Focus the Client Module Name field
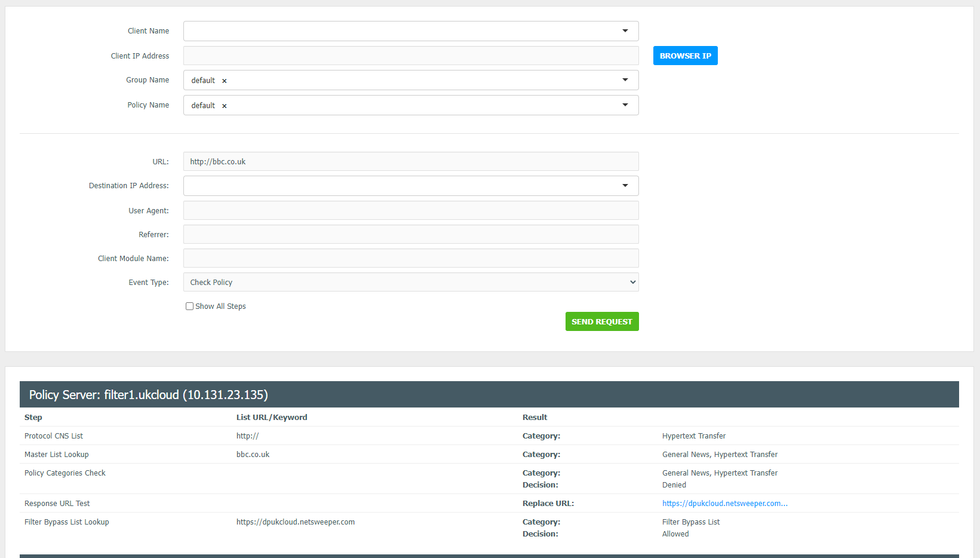Viewport: 980px width, 558px height. click(x=411, y=258)
